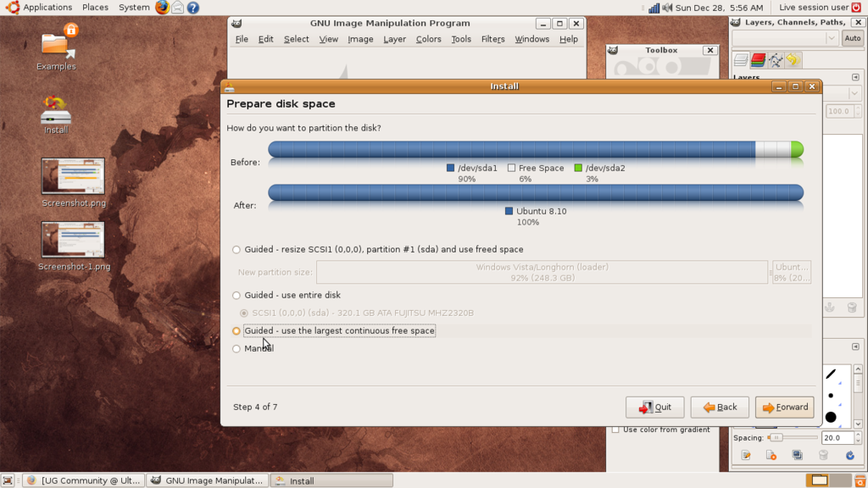Click the Back button
Screen dimensions: 868x488
point(720,408)
